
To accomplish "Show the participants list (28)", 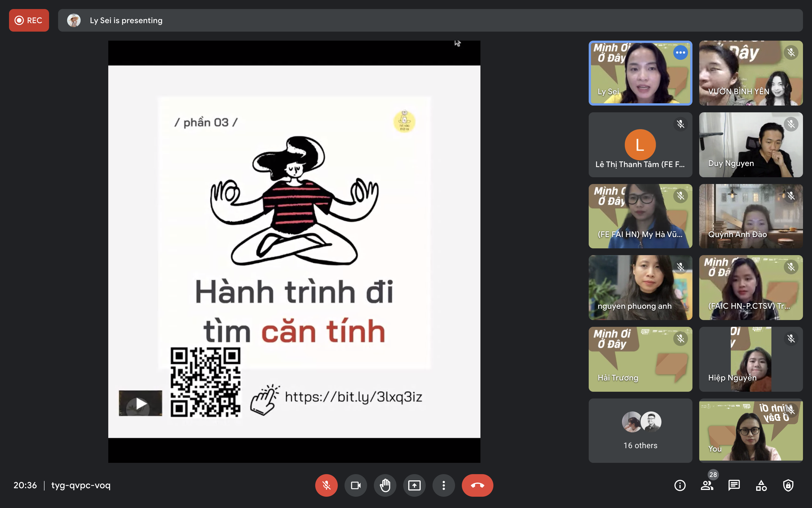I will coord(707,485).
